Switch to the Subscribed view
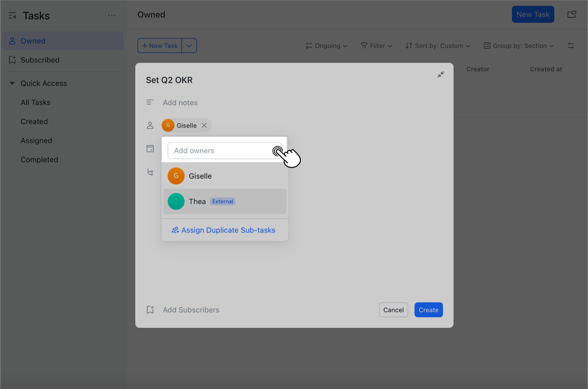 point(38,60)
